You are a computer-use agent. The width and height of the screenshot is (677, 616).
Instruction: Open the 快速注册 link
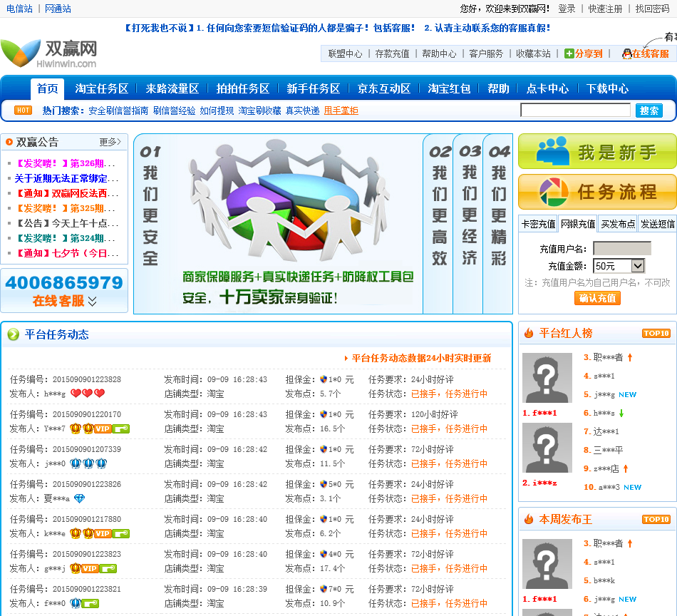pyautogui.click(x=605, y=9)
